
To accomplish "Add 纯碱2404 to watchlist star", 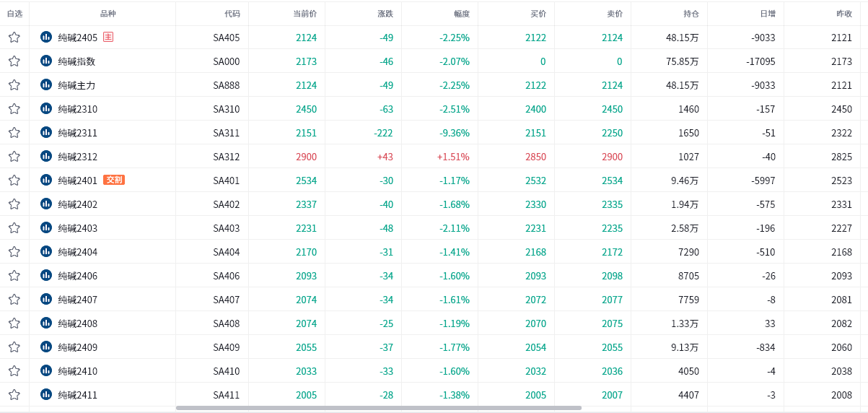I will click(x=14, y=252).
